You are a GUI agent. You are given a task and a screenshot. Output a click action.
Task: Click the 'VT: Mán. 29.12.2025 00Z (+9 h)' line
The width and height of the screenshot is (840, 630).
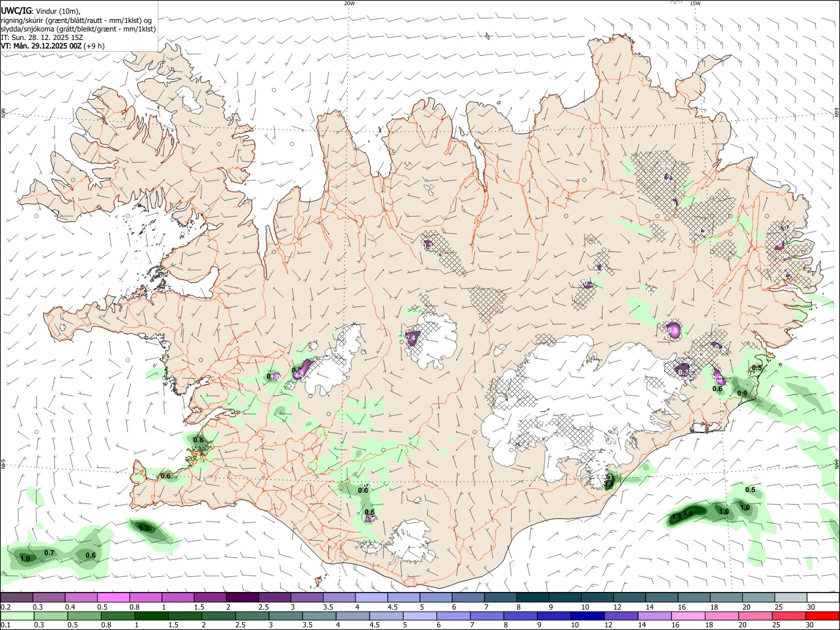click(52, 46)
